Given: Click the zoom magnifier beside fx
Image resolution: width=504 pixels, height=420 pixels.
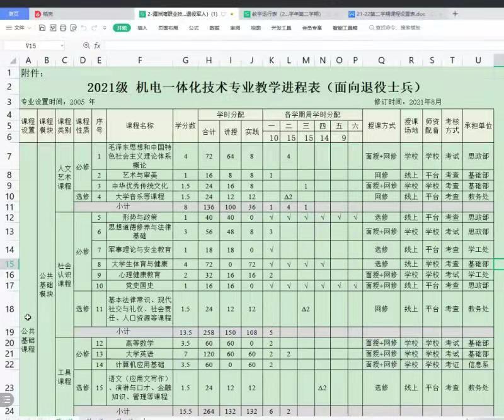Looking at the screenshot, I should 86,46.
